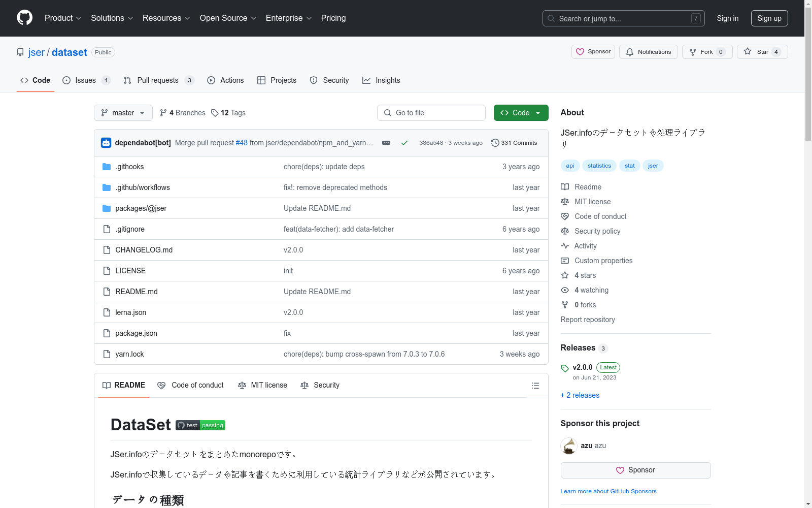Expand the Enterprise menu
Screen dimensions: 812x508
[289, 18]
